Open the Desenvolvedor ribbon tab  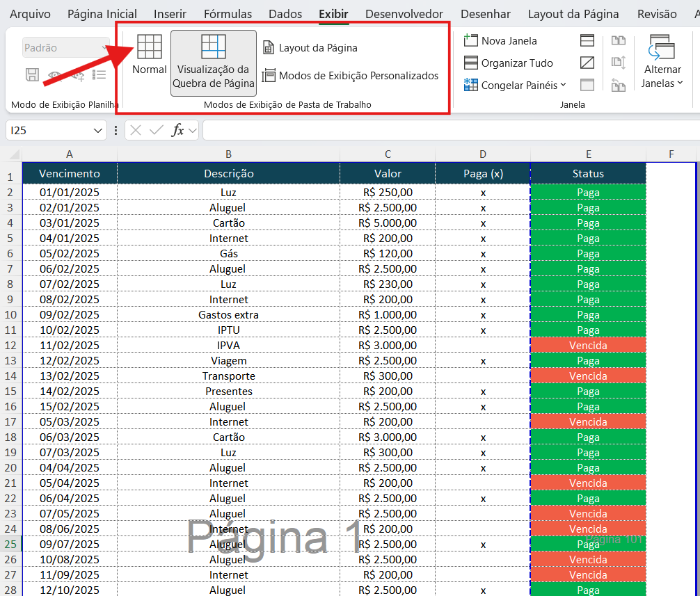click(x=404, y=13)
